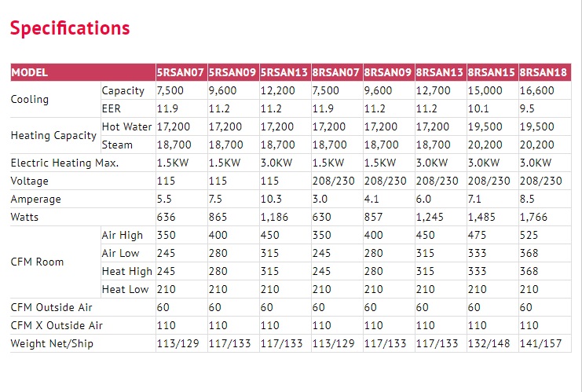
Task: Click the Specifications heading
Action: [x=70, y=28]
